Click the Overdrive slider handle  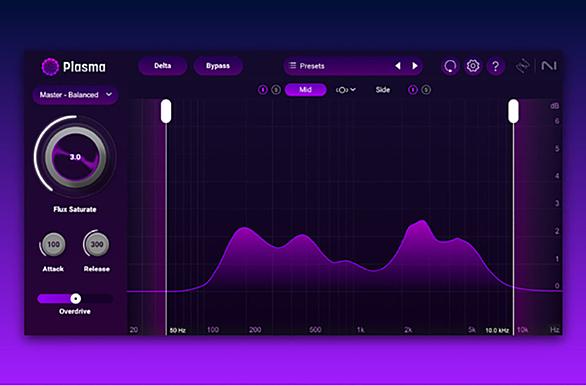pyautogui.click(x=76, y=298)
